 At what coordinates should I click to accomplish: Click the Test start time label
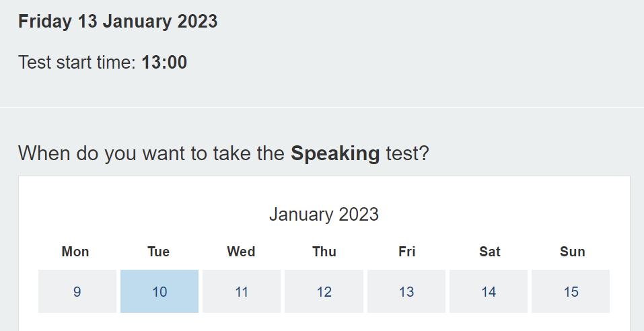coord(77,63)
